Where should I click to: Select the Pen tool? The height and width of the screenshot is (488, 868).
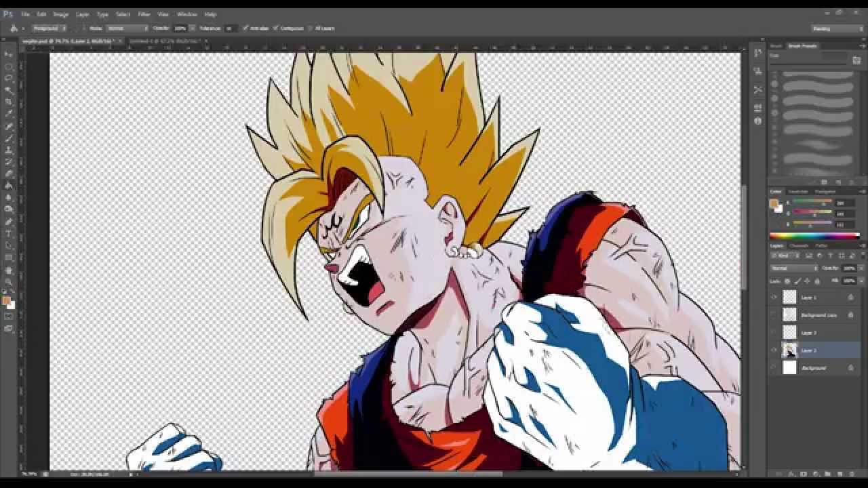(9, 222)
